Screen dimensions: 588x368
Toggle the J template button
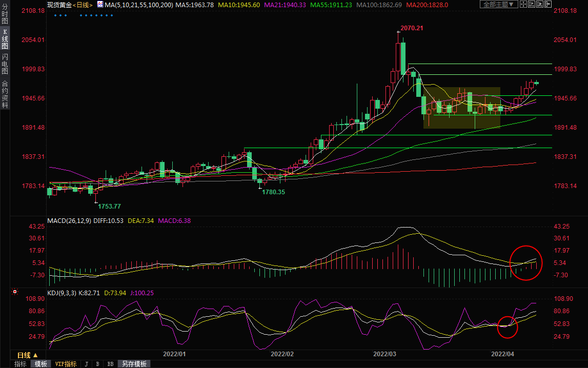point(86,364)
